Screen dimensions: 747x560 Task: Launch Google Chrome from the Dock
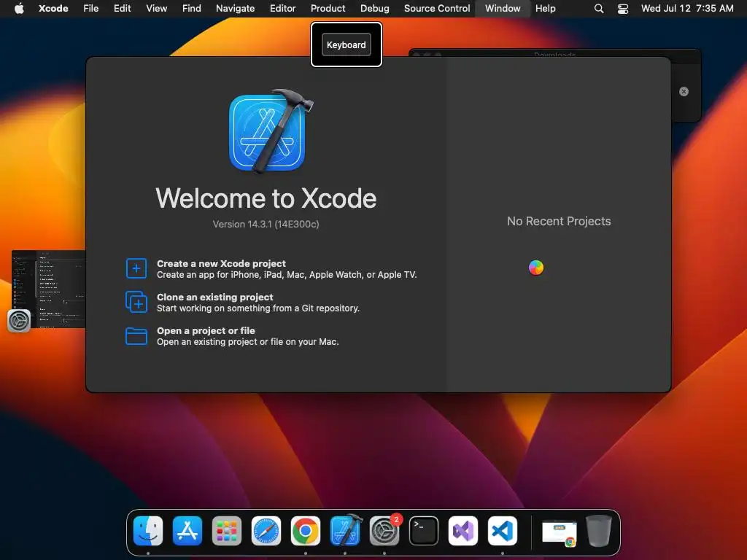(306, 531)
